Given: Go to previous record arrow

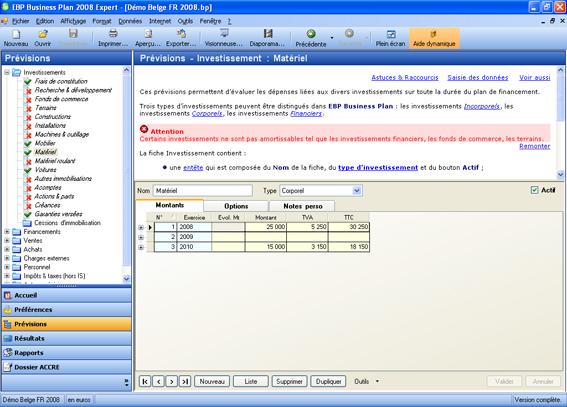Looking at the screenshot, I should [158, 381].
